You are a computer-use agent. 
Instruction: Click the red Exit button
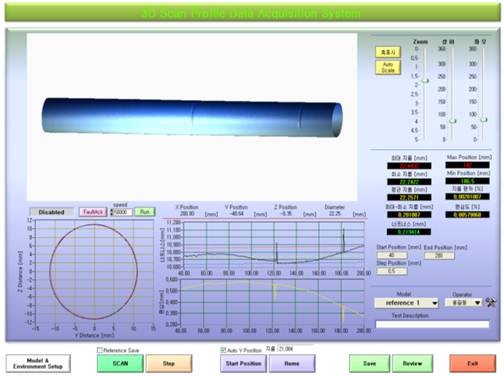pyautogui.click(x=473, y=363)
